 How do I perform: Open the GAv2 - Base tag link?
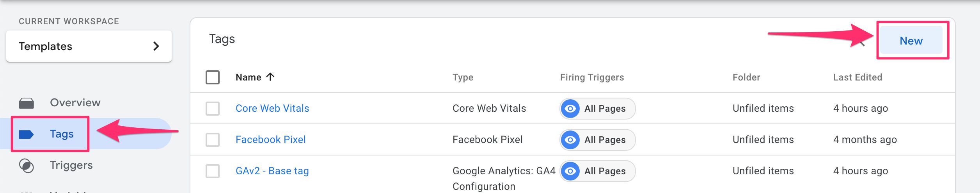(272, 171)
